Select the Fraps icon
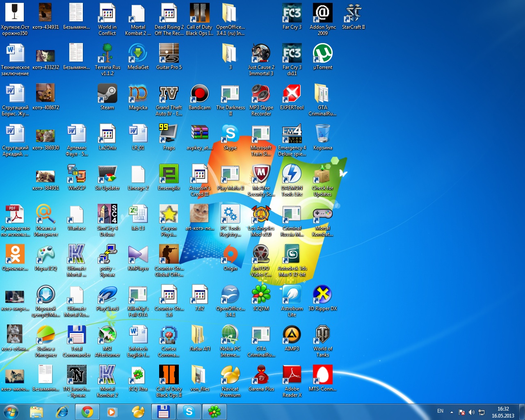Image resolution: width=525 pixels, height=420 pixels. (x=169, y=137)
